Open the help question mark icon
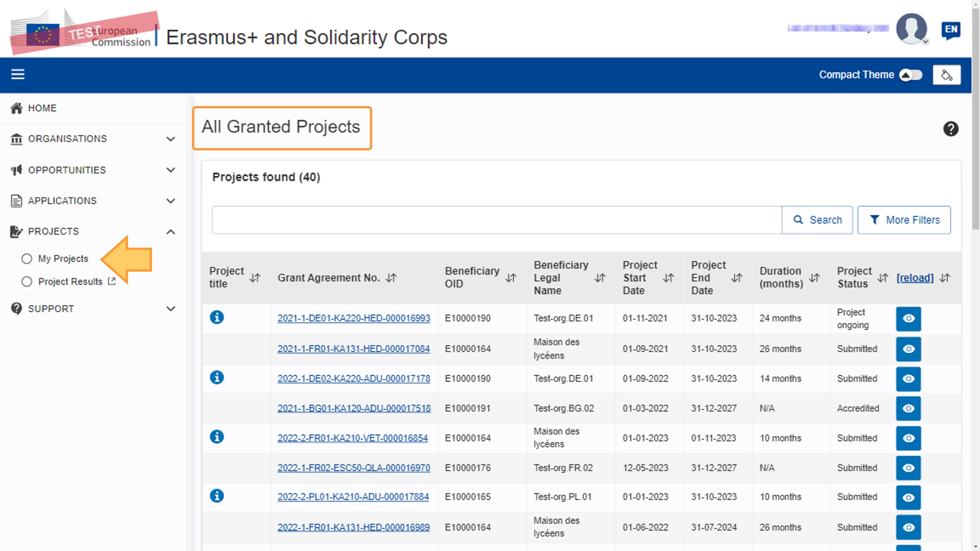Viewport: 980px width, 551px height. (x=950, y=129)
